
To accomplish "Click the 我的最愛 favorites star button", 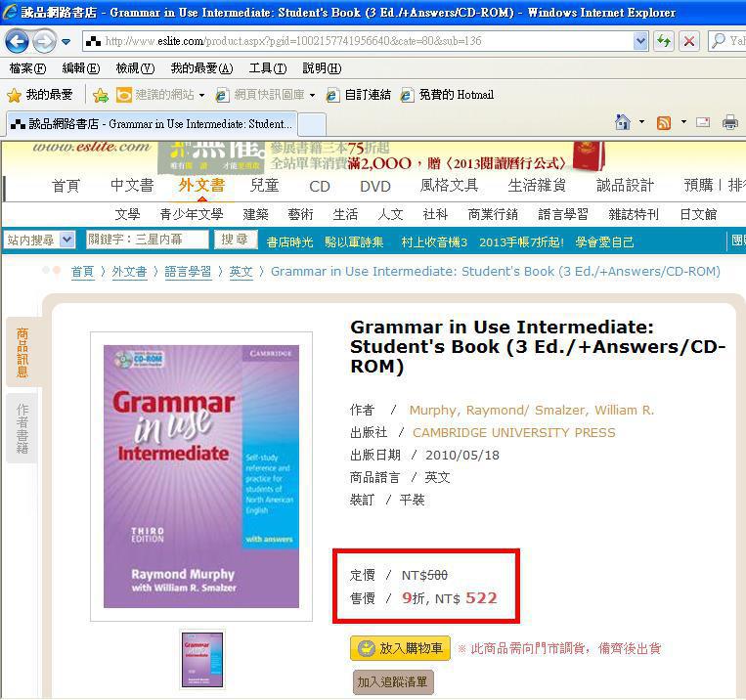I will click(x=40, y=95).
